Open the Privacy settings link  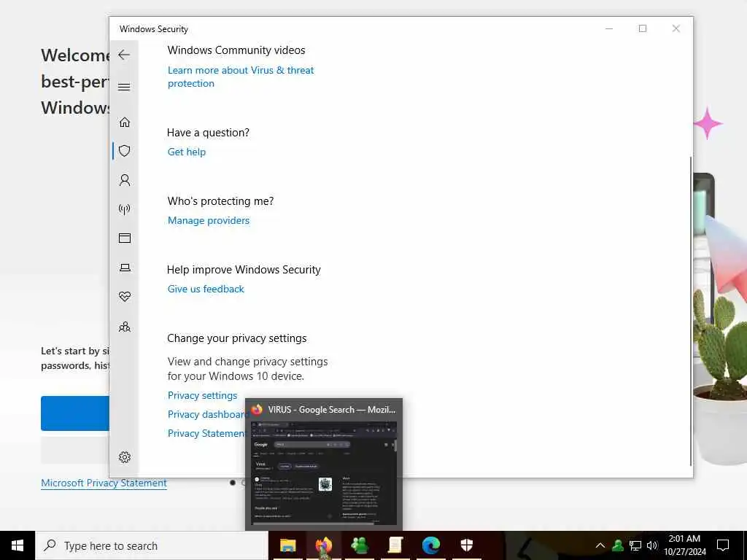click(203, 396)
